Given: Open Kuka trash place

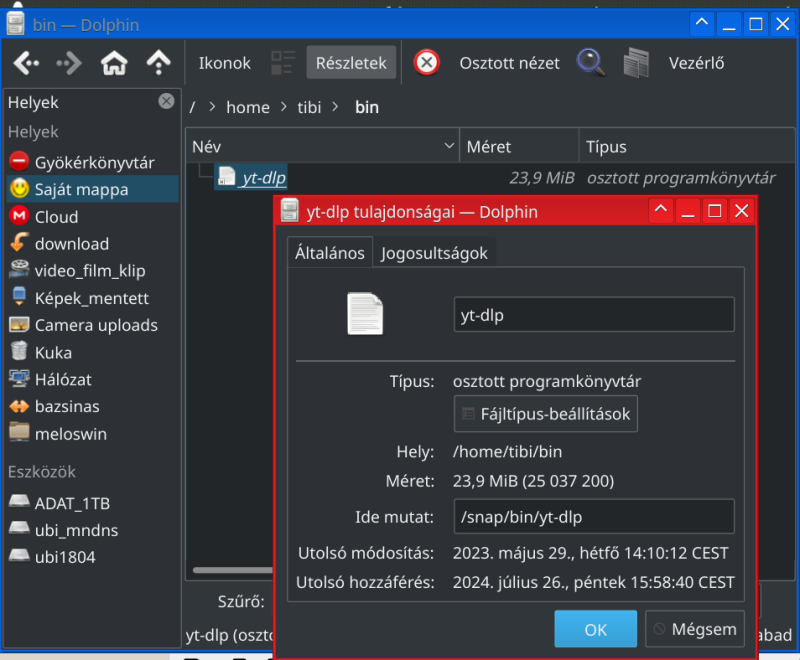Looking at the screenshot, I should click(93, 352).
